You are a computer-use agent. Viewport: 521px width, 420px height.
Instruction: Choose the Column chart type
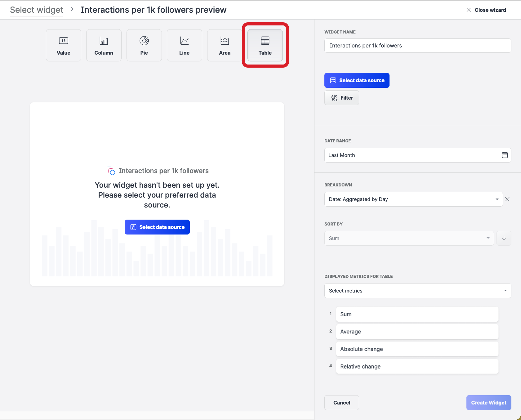(x=104, y=45)
